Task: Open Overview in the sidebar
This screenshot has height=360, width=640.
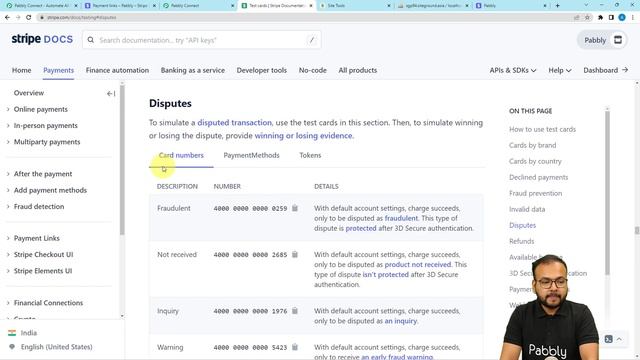Action: pos(29,93)
